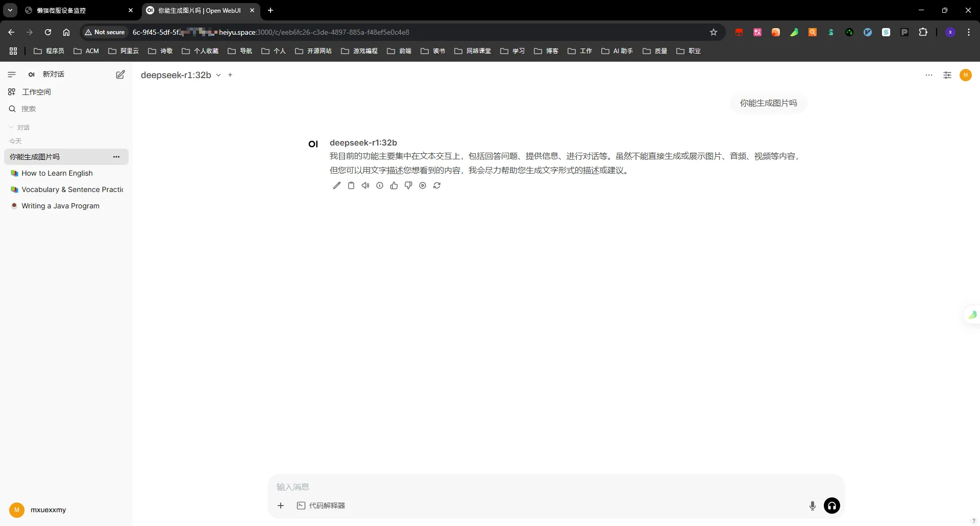The height and width of the screenshot is (526, 980).
Task: Start voice input with the microphone icon
Action: point(813,506)
